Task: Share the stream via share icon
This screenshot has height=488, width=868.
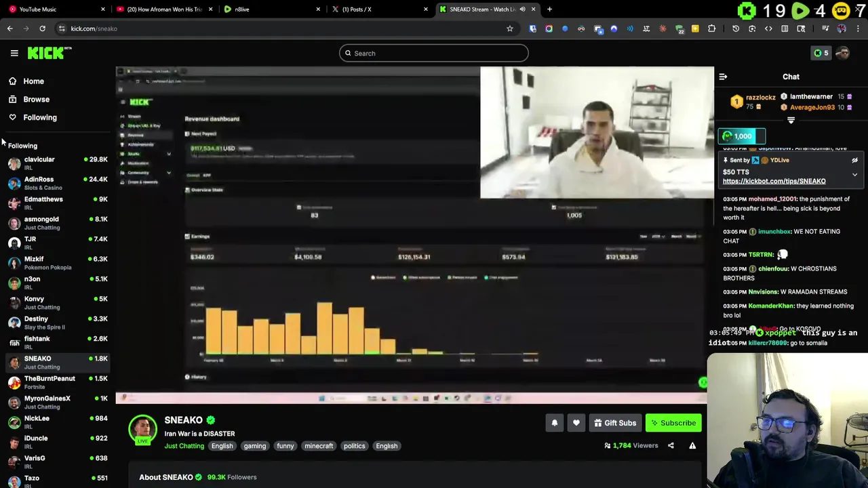Action: point(671,445)
